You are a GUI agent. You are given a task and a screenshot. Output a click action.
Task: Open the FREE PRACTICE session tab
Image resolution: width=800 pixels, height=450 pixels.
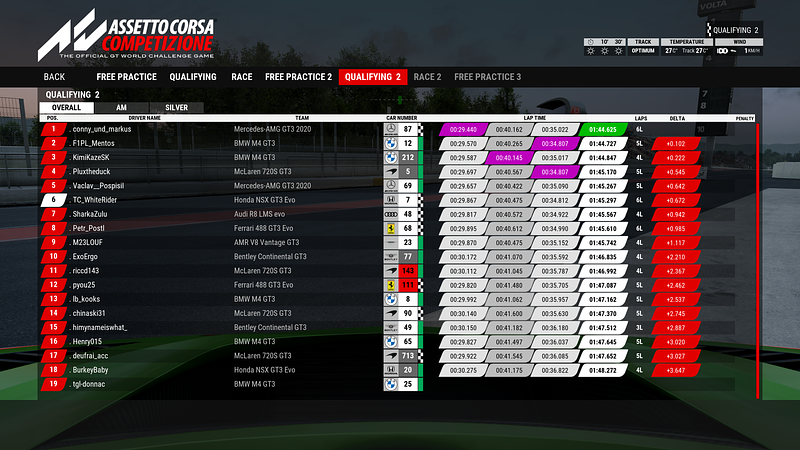tap(127, 77)
